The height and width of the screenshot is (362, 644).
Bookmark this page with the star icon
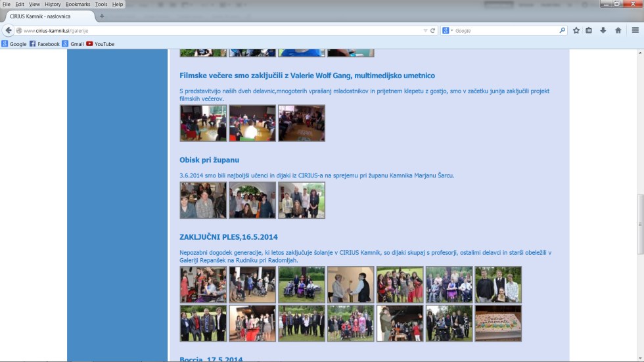(576, 30)
